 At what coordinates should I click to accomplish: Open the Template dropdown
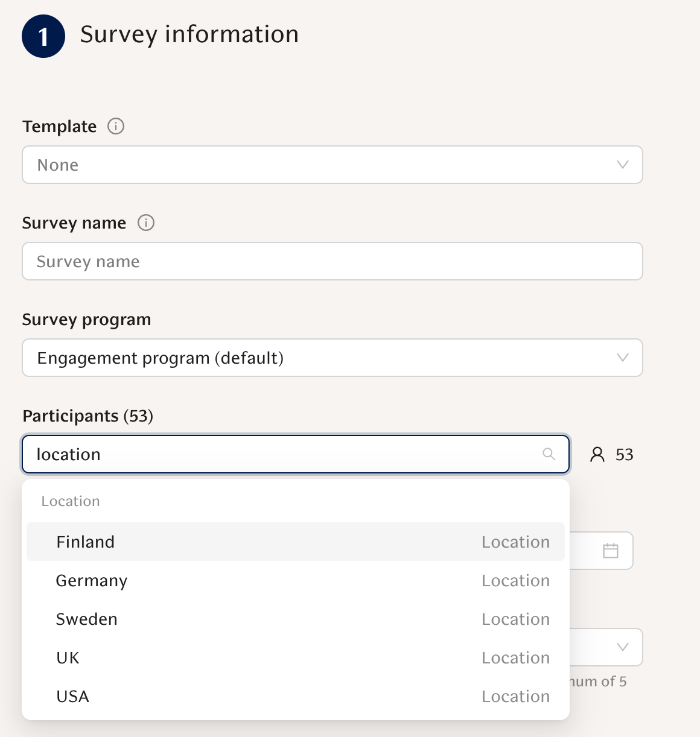click(x=332, y=165)
